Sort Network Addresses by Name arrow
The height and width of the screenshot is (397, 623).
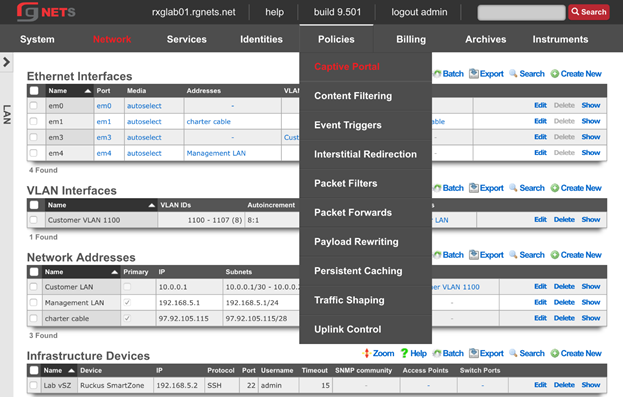coord(114,272)
